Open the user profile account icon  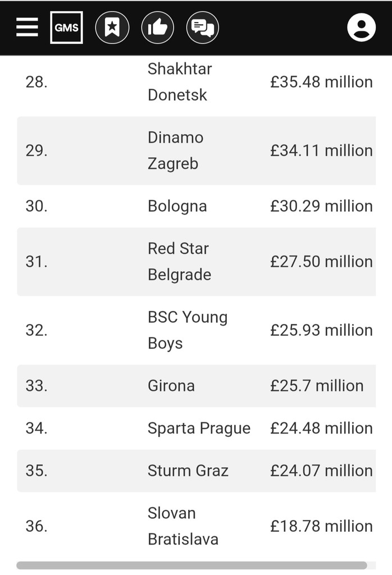tap(361, 28)
